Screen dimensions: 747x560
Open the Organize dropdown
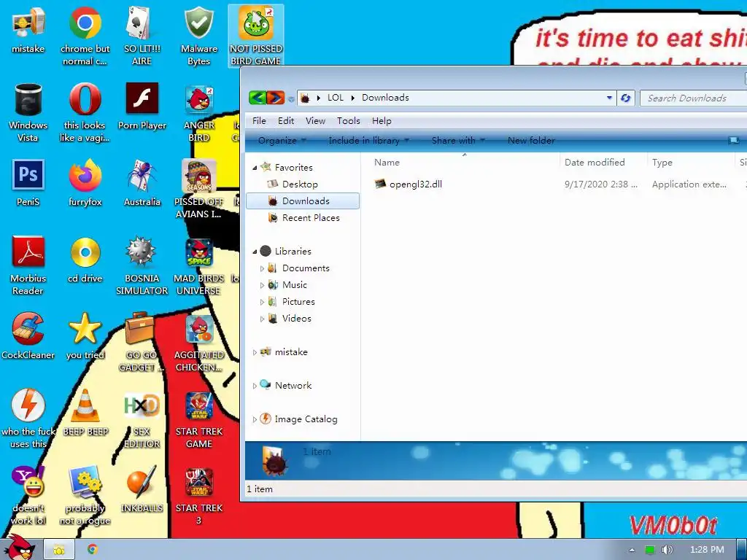pyautogui.click(x=282, y=141)
